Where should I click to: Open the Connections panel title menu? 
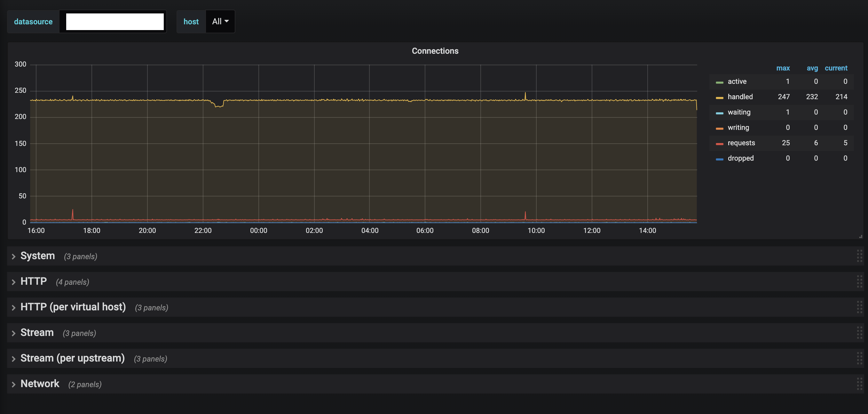[x=435, y=51]
